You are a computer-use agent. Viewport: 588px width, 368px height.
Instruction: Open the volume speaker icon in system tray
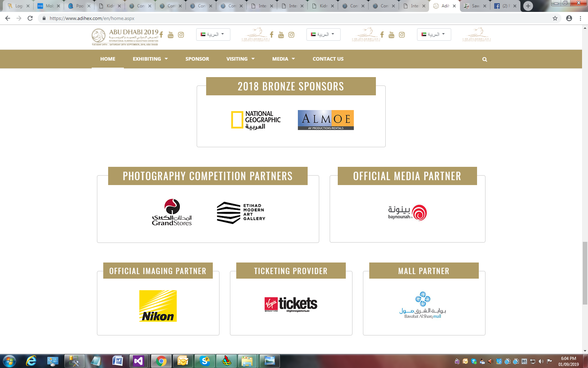[x=541, y=361]
